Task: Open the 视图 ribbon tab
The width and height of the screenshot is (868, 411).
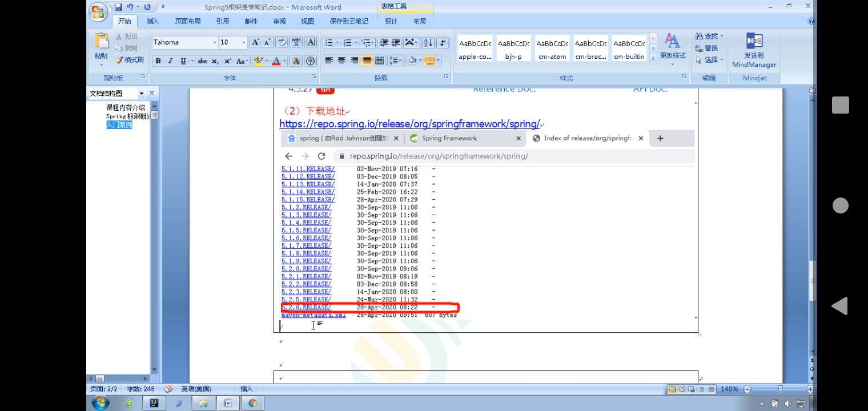Action: coord(308,21)
